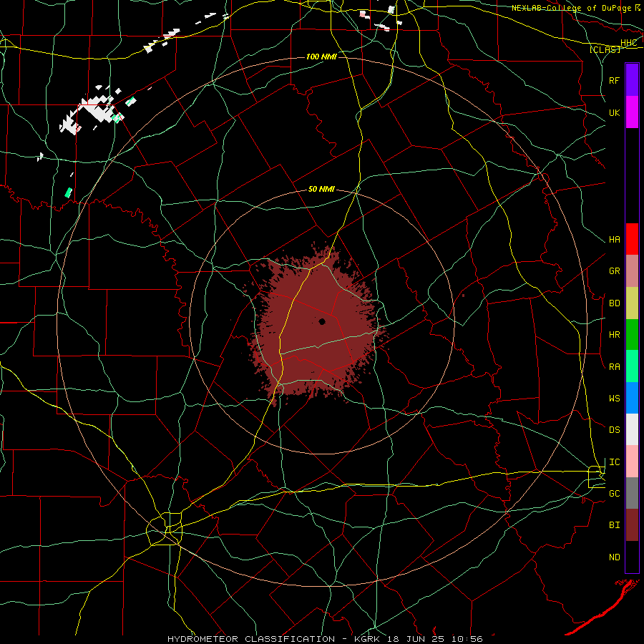The height and width of the screenshot is (644, 644).
Task: Click the WS legend label
Action: click(x=615, y=399)
